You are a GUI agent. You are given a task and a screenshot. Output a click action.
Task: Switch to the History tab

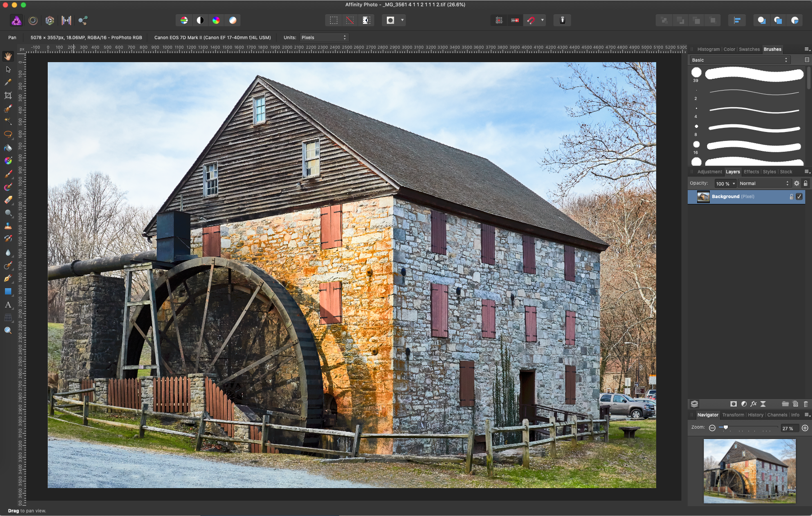(755, 415)
